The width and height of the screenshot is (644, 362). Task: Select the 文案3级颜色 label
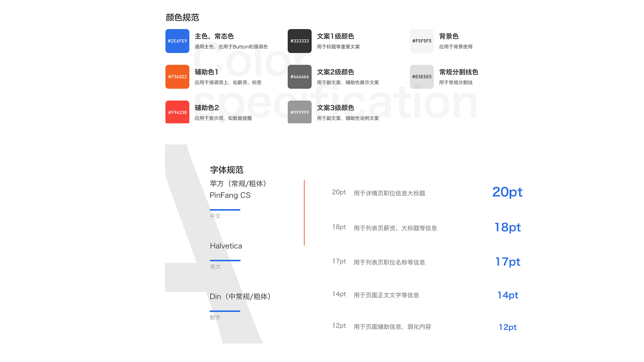click(x=335, y=108)
